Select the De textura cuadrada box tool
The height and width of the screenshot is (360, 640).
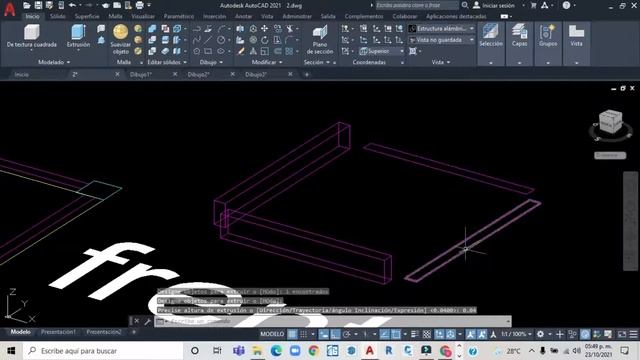coord(31,31)
